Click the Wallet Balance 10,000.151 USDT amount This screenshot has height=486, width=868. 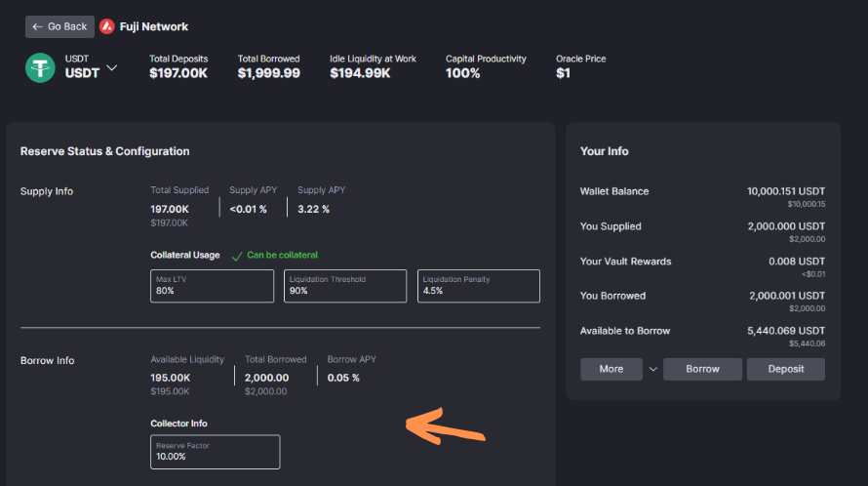[785, 191]
